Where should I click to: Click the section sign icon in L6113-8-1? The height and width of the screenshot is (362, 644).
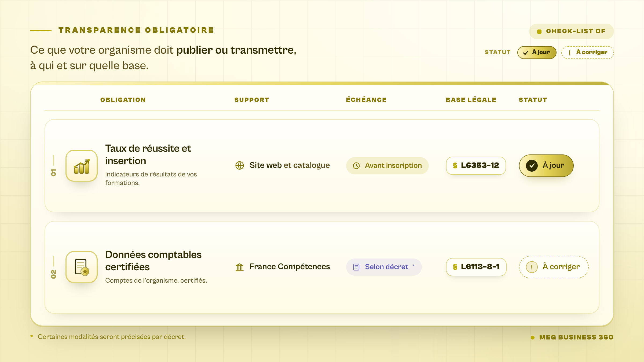455,267
